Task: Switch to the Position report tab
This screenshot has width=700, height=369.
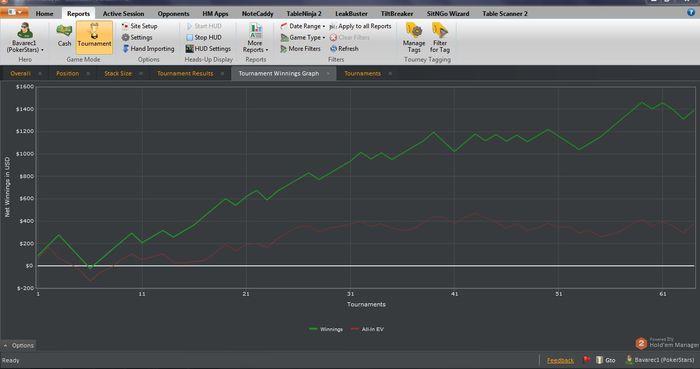Action: point(67,74)
